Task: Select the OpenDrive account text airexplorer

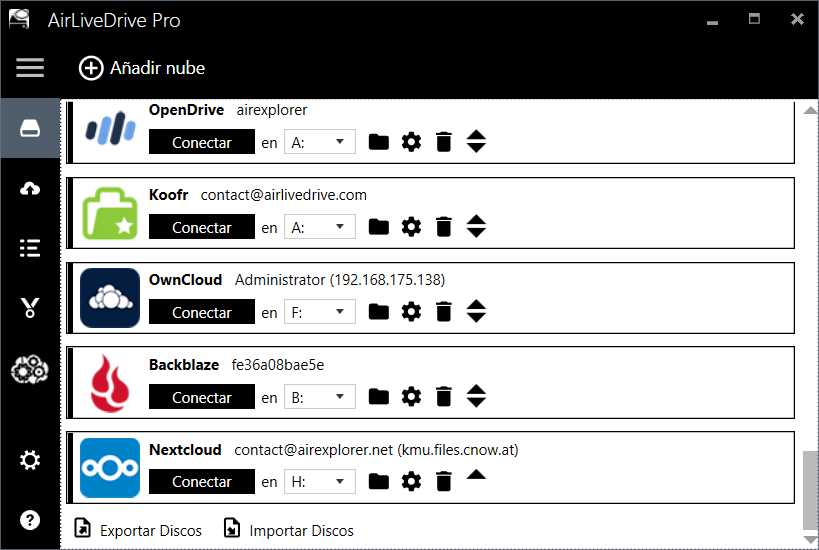Action: tap(272, 110)
